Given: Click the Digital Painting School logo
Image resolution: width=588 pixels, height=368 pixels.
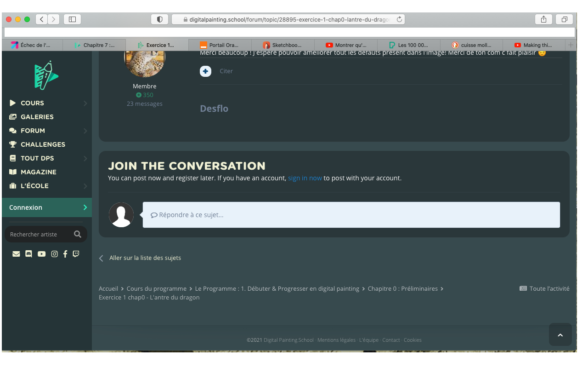Looking at the screenshot, I should [x=46, y=75].
